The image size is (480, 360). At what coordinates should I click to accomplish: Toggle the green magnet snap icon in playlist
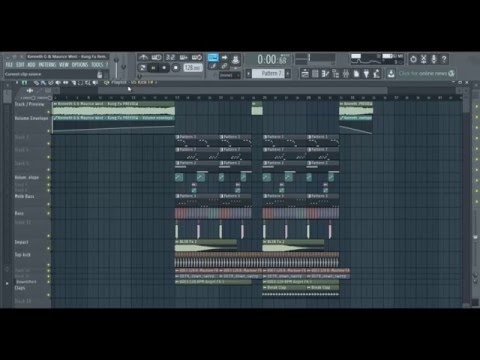click(24, 82)
